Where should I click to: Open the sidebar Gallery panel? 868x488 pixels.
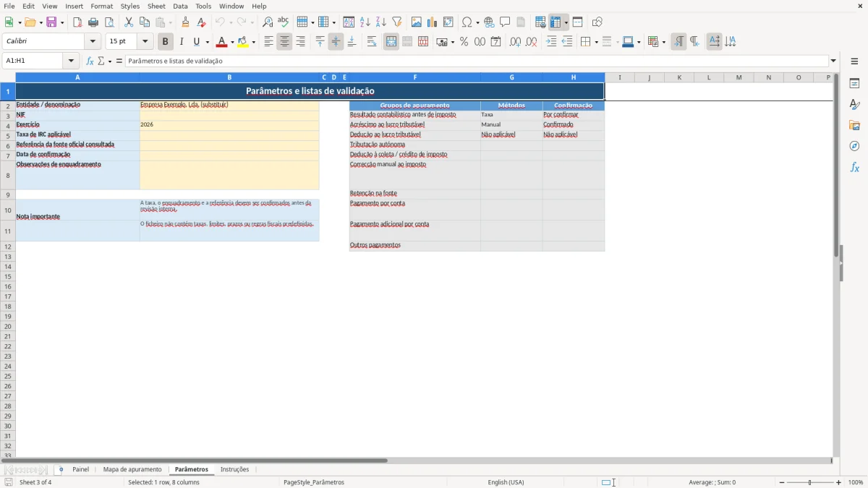coord(854,126)
